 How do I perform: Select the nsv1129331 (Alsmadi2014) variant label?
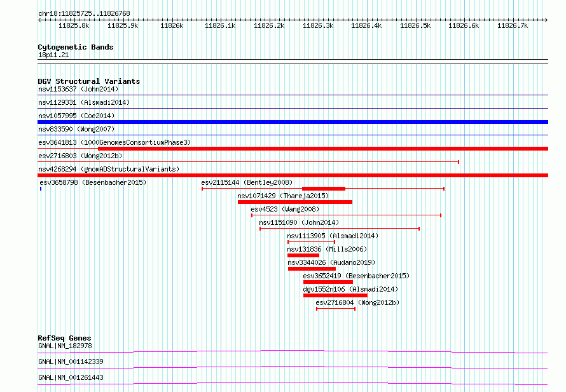pos(84,102)
